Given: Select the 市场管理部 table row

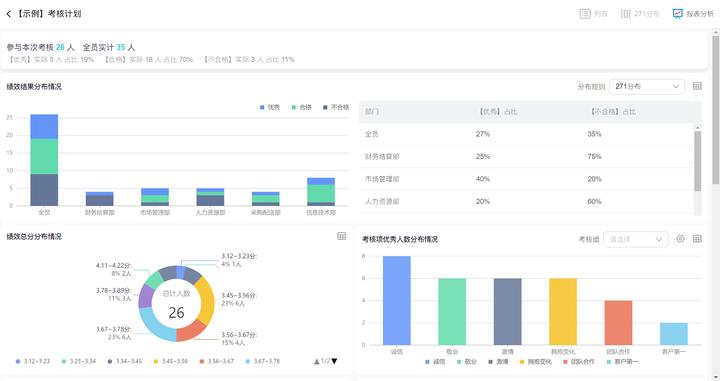Looking at the screenshot, I should 526,179.
